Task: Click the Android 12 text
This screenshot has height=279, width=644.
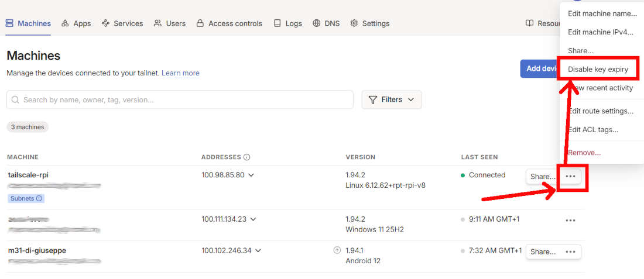Action: tap(363, 260)
